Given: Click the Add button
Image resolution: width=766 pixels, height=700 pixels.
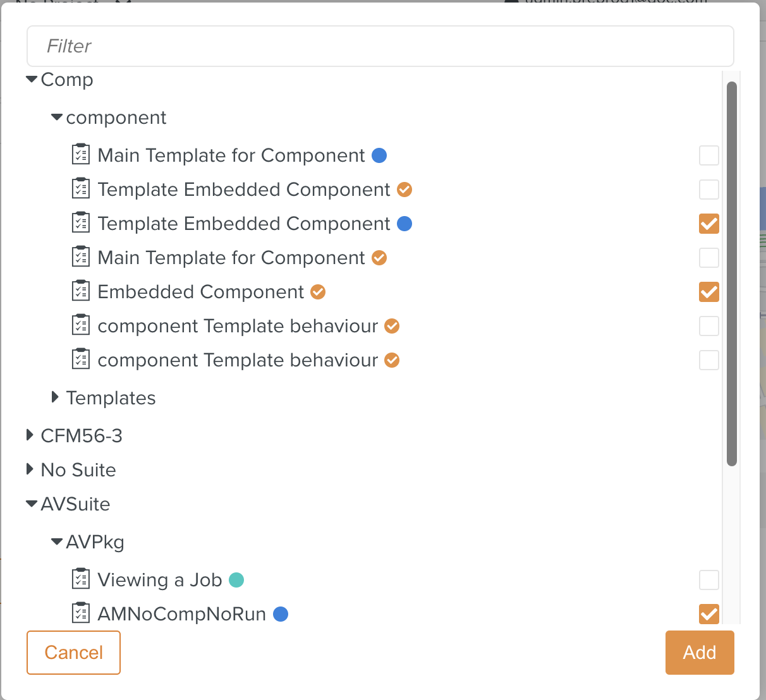Looking at the screenshot, I should (x=700, y=653).
